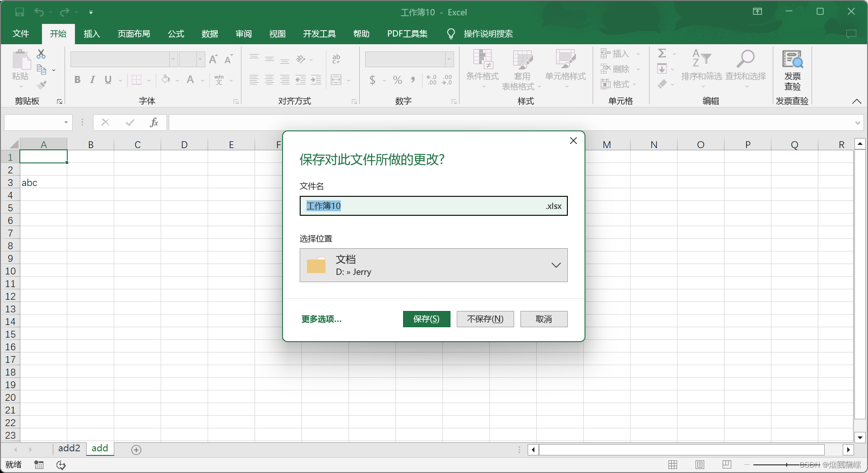Click the Save icon in quick access toolbar

point(19,12)
